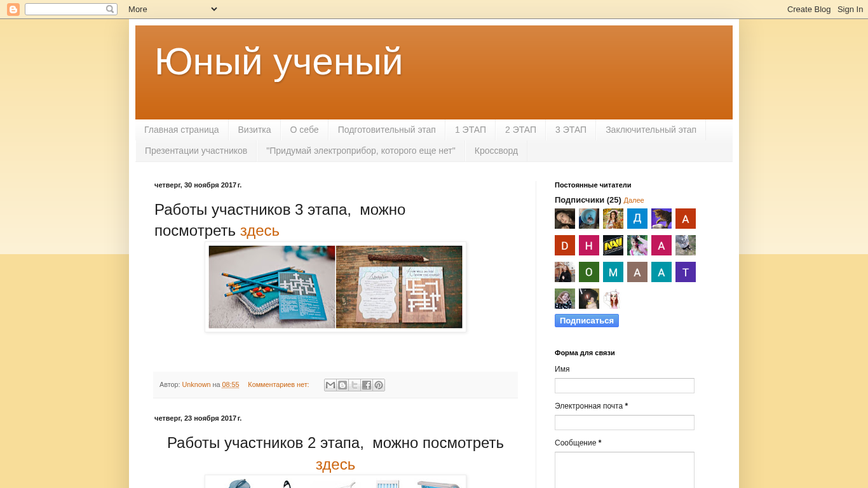Follow the здесь link for 3 этапа

tap(259, 231)
